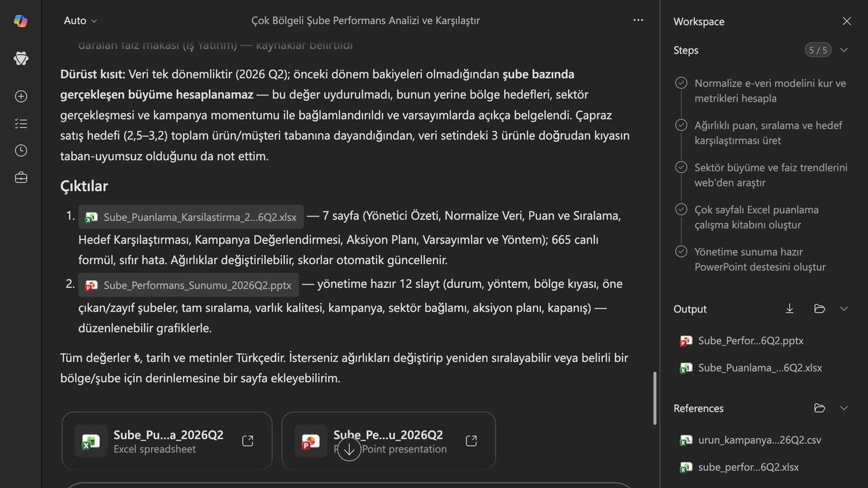Click Excel icon next to Sube_Puanlama_...6Q2.xlsx output
The width and height of the screenshot is (868, 488).
pos(686,368)
